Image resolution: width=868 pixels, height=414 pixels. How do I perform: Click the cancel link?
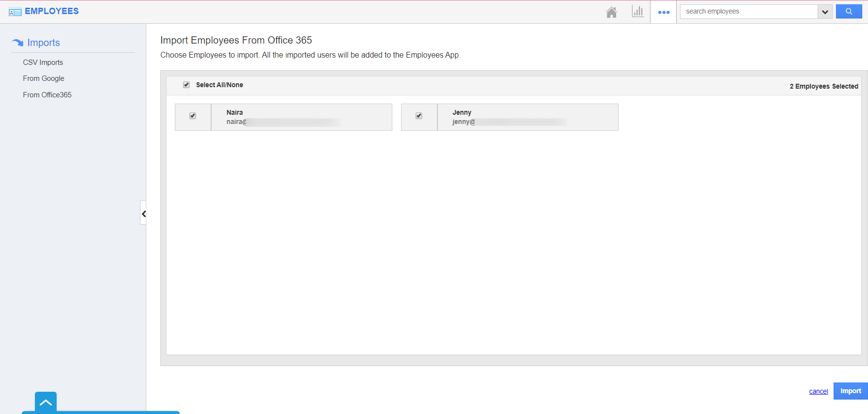click(819, 391)
